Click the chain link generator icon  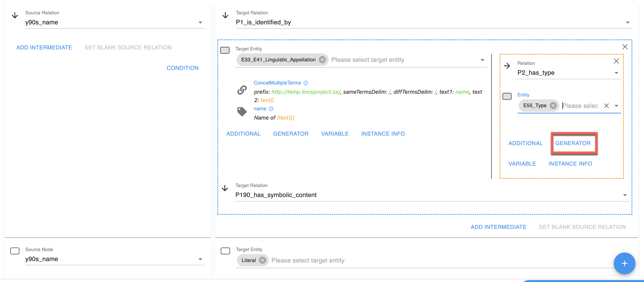pyautogui.click(x=242, y=90)
